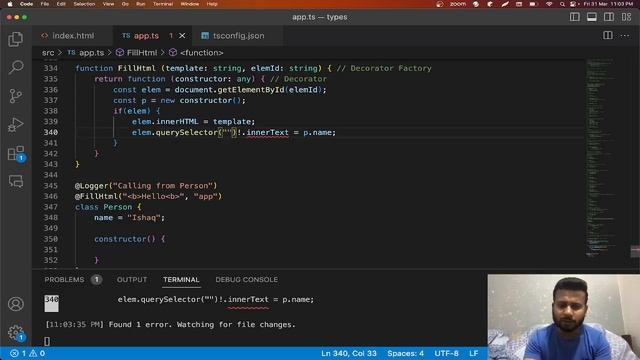
Task: Click Spaces: 4 indentation status item
Action: (x=405, y=353)
